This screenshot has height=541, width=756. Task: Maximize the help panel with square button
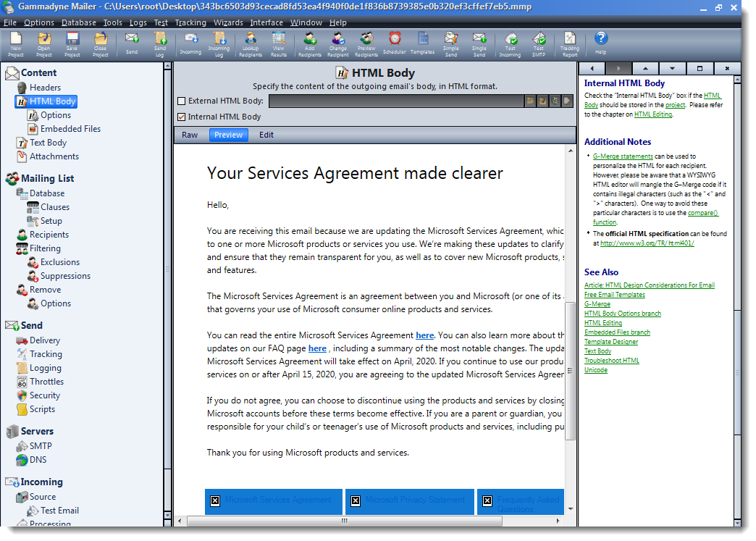[x=700, y=69]
